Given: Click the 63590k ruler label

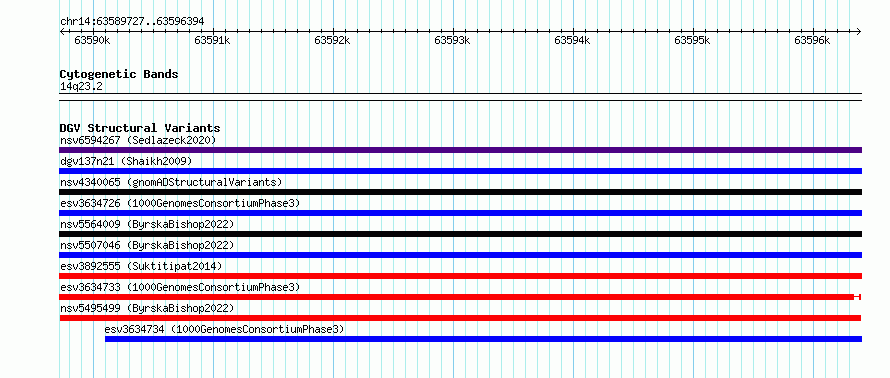Looking at the screenshot, I should pos(92,40).
